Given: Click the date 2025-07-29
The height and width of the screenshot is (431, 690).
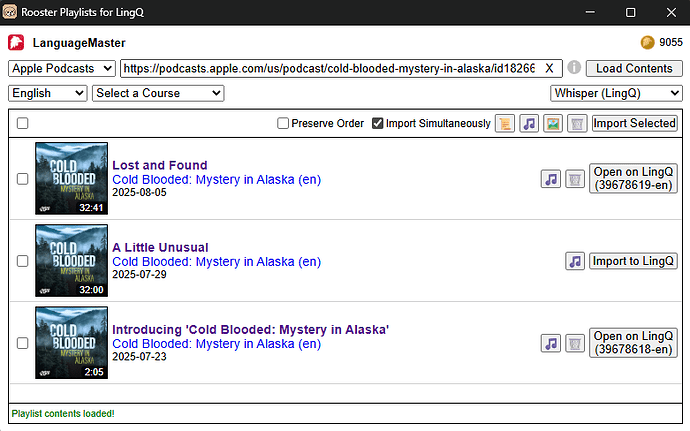Looking at the screenshot, I should pyautogui.click(x=139, y=274).
